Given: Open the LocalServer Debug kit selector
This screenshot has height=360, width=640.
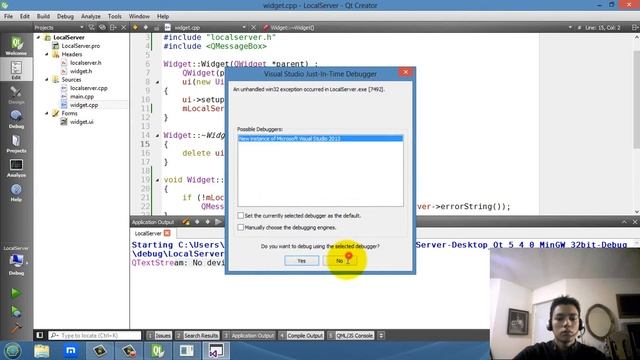Looking at the screenshot, I should click(16, 261).
